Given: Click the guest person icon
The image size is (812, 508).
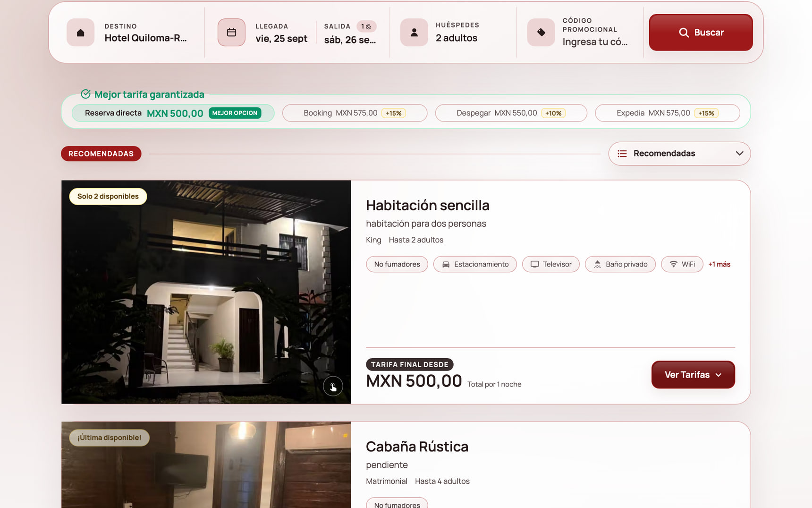Looking at the screenshot, I should tap(414, 33).
